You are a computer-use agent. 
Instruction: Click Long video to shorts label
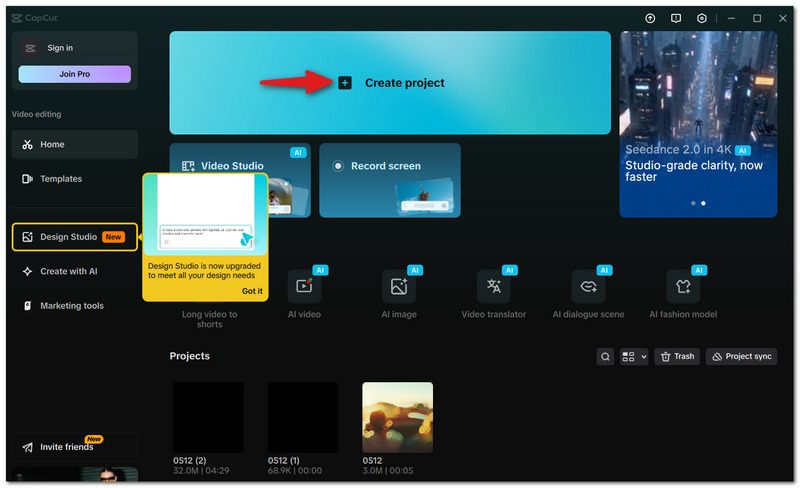(210, 319)
